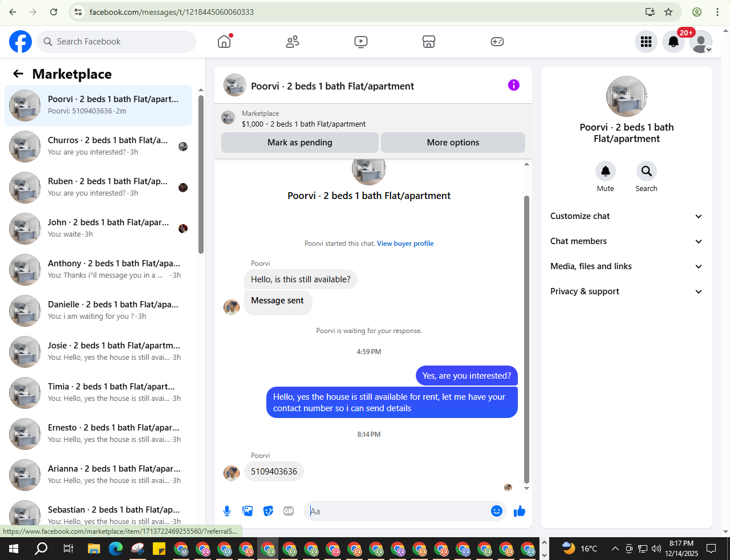Open the Notifications bell with 20+ badge
The width and height of the screenshot is (730, 560).
674,42
